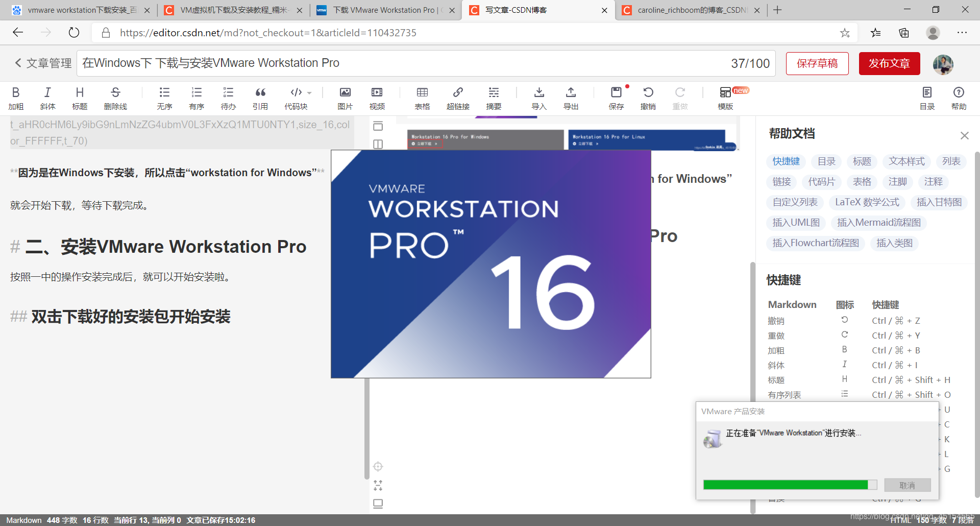Insert blockquote with 引用 icon
Screen dimensions: 980x526
260,98
